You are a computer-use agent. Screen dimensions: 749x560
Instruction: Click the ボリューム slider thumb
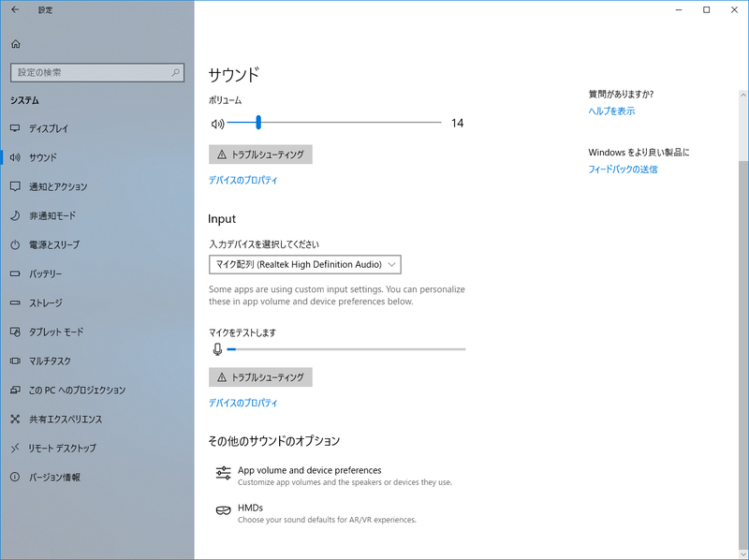point(258,123)
